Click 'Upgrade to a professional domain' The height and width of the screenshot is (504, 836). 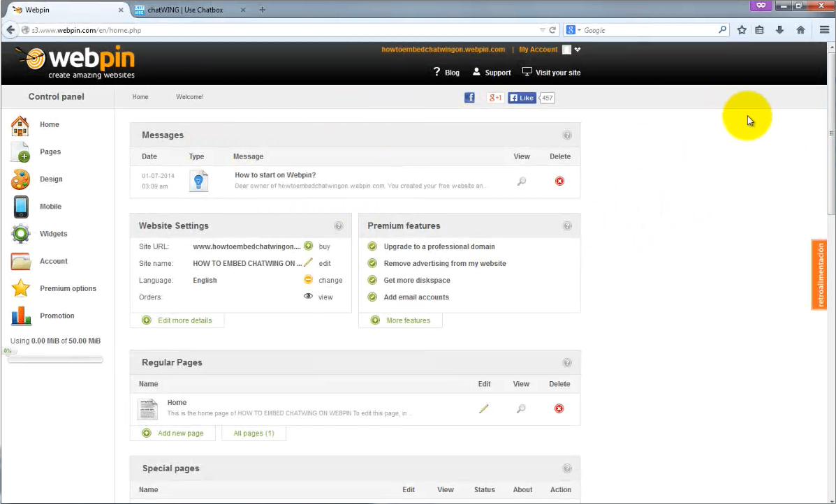(x=439, y=246)
